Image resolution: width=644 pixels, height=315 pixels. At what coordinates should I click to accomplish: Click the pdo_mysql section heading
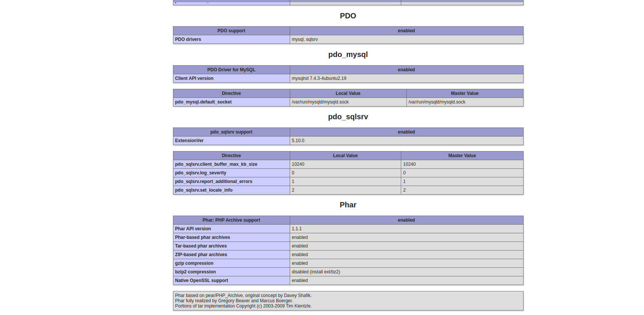[x=348, y=54]
